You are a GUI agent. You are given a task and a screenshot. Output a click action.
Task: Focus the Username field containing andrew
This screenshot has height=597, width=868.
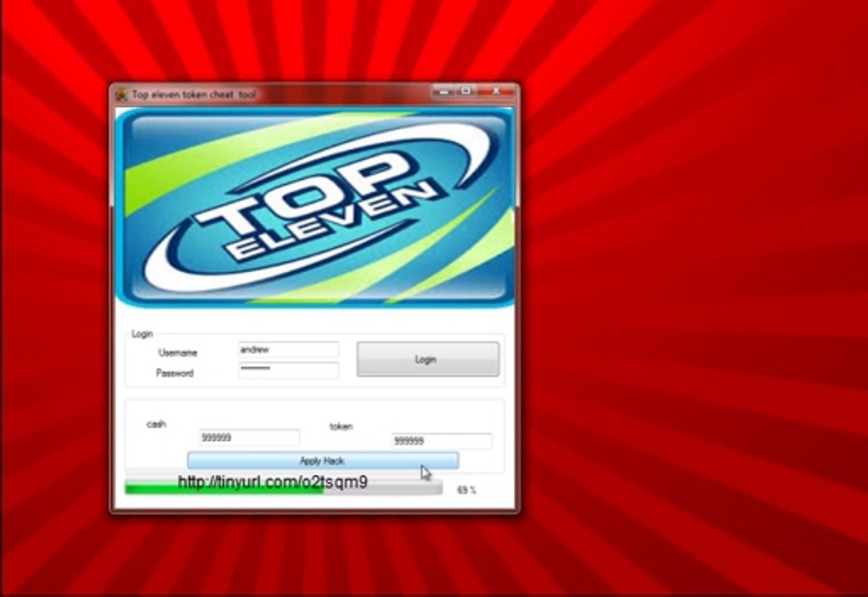click(289, 349)
